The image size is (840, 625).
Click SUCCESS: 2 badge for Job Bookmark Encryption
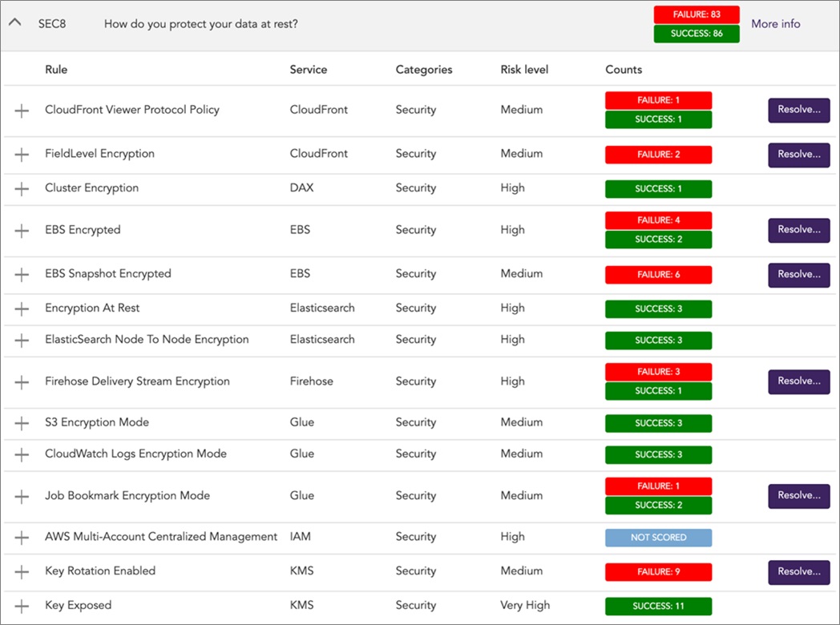tap(658, 506)
